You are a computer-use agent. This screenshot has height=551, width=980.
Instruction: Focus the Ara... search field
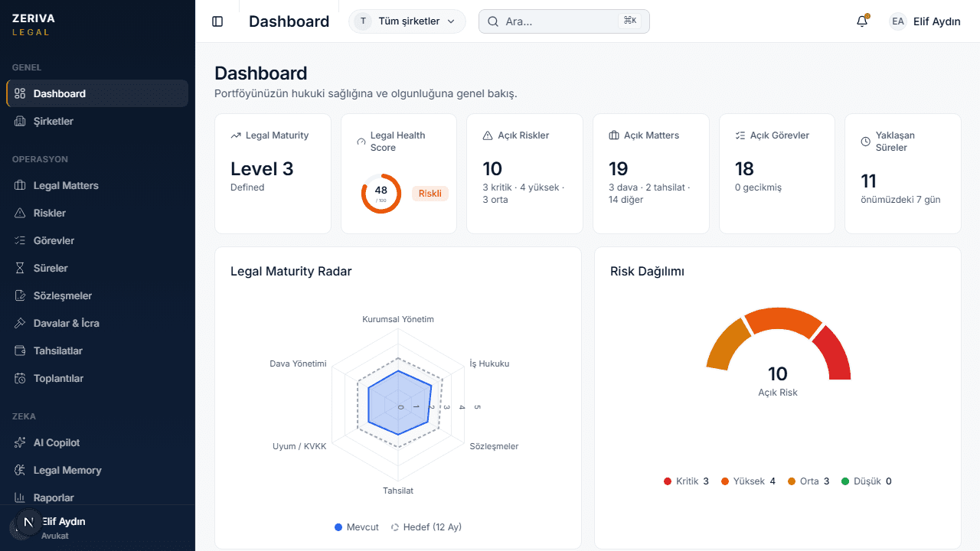(x=564, y=21)
